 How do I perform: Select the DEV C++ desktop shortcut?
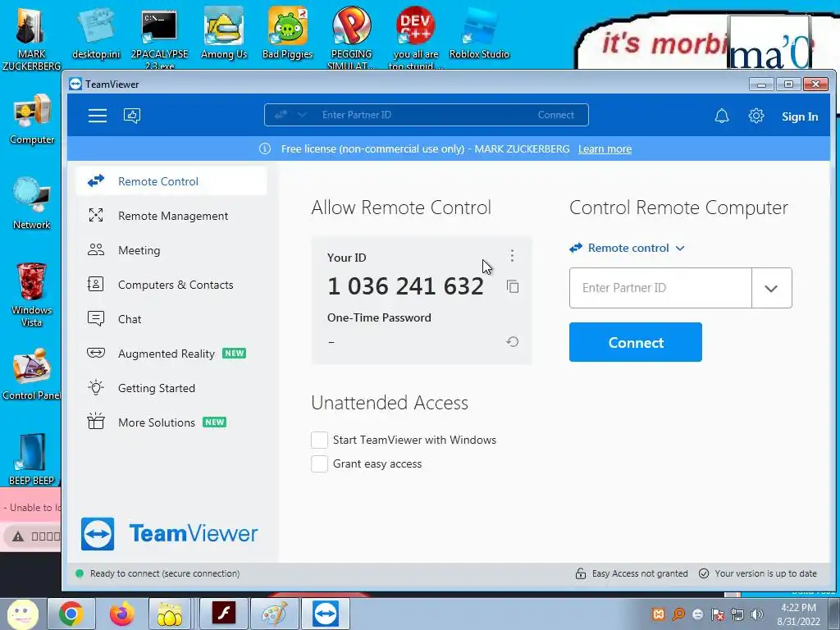click(x=416, y=38)
